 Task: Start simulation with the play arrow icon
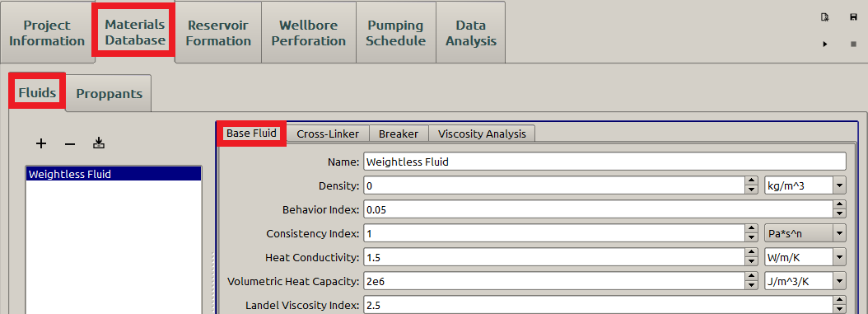tap(825, 44)
